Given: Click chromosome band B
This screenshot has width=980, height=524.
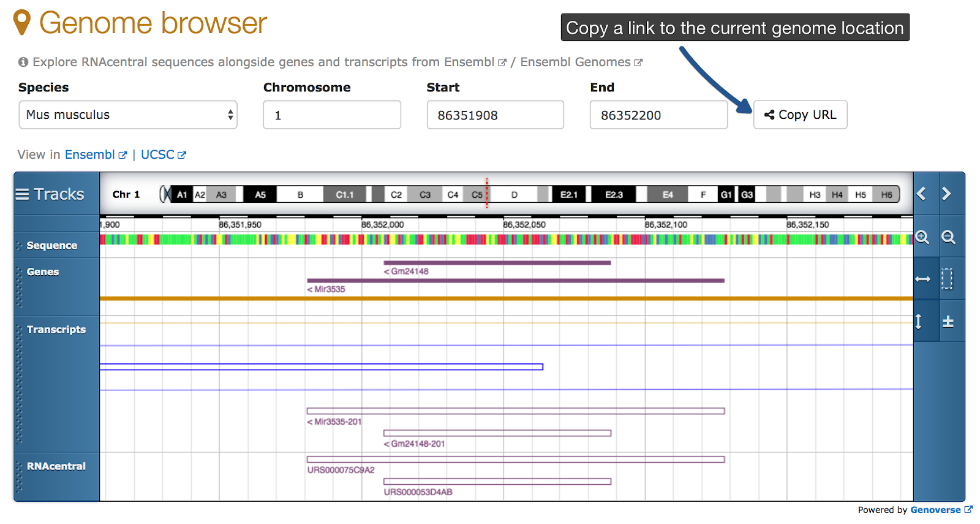Looking at the screenshot, I should [x=300, y=195].
